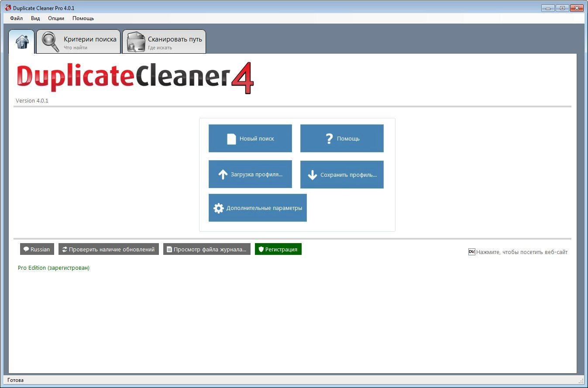Switch to the Критерии поиска tab
The image size is (588, 388).
coord(79,42)
